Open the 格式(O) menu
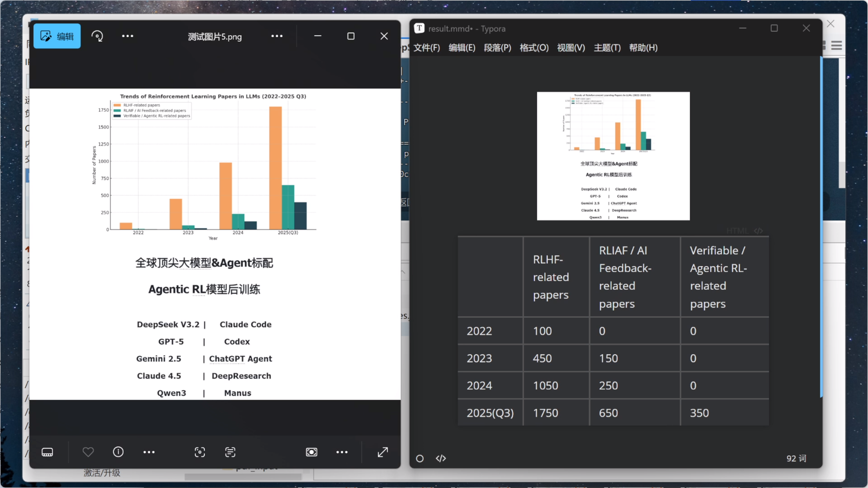868x488 pixels. (x=534, y=48)
